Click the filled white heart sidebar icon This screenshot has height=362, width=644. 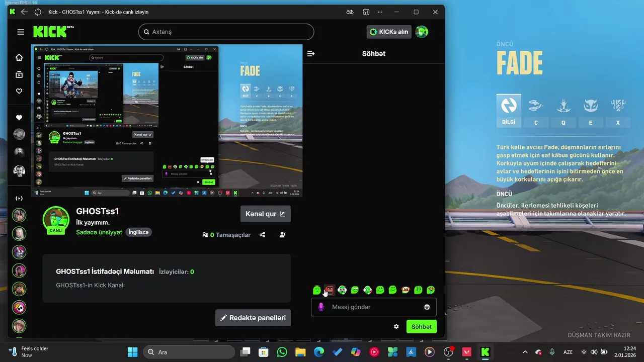click(19, 118)
